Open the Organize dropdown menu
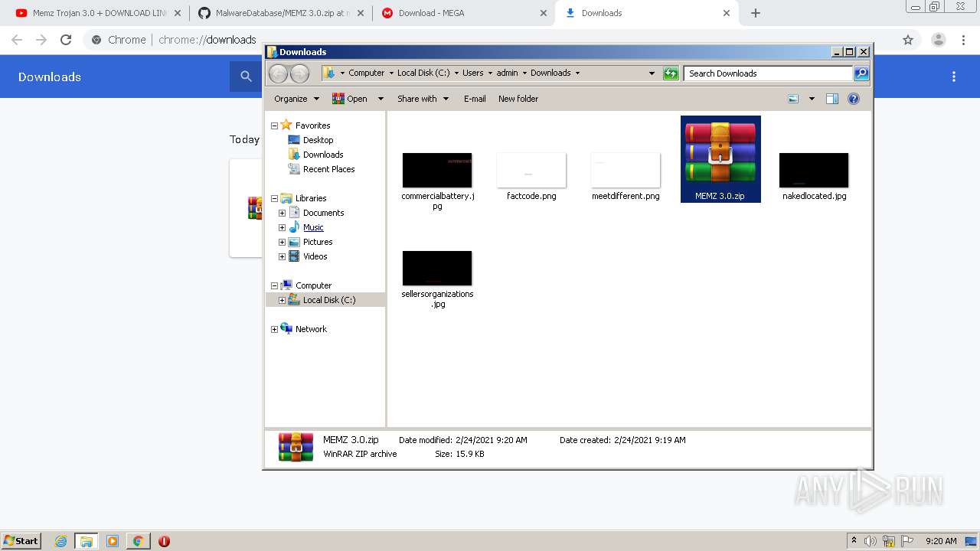This screenshot has width=980, height=551. 296,99
